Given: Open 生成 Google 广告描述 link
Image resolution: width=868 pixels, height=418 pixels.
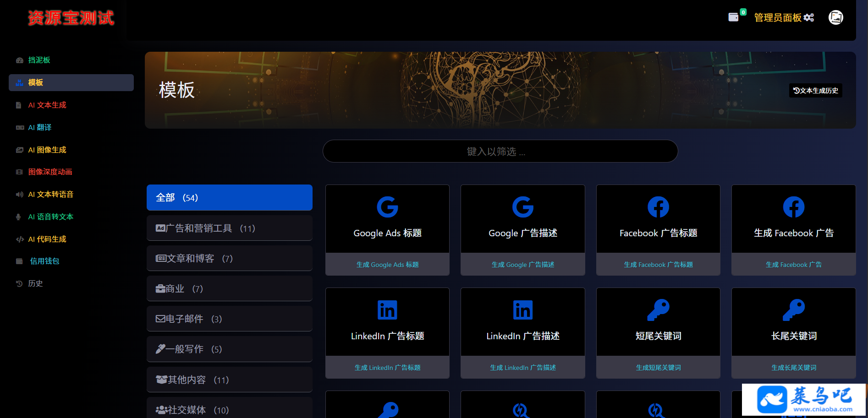Looking at the screenshot, I should tap(523, 265).
